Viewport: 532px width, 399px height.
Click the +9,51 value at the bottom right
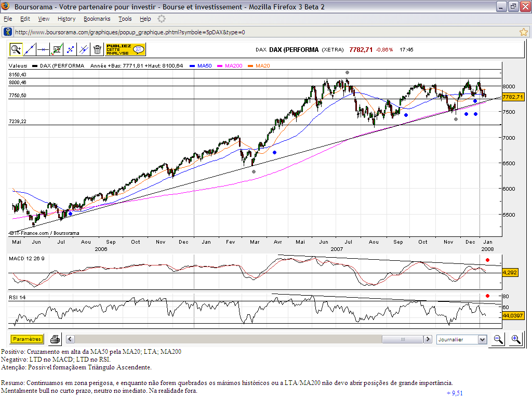[x=455, y=393]
